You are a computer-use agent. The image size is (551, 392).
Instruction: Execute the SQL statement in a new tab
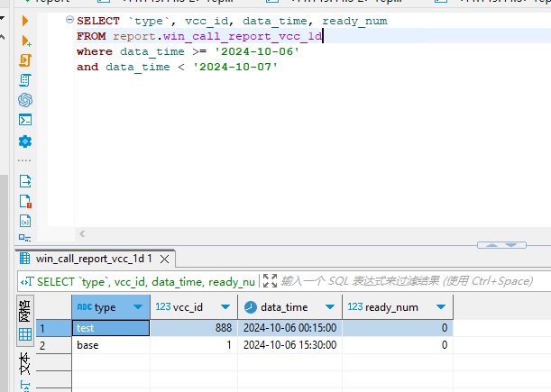pos(26,41)
